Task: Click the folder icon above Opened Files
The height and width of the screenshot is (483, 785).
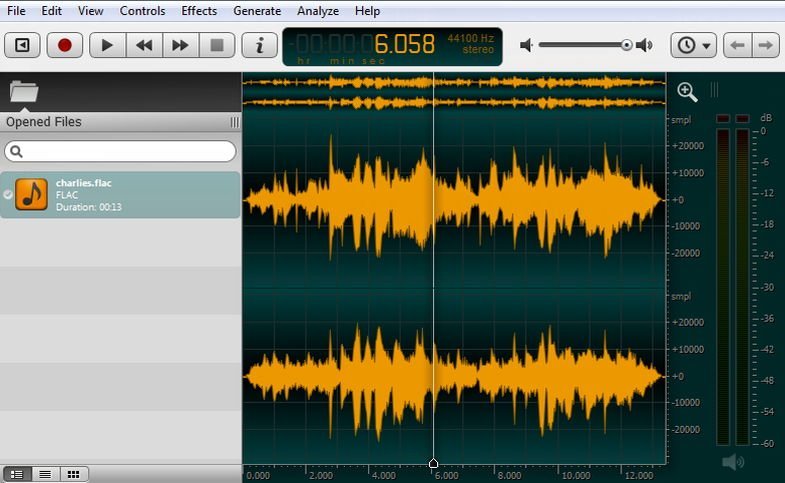Action: click(x=24, y=92)
